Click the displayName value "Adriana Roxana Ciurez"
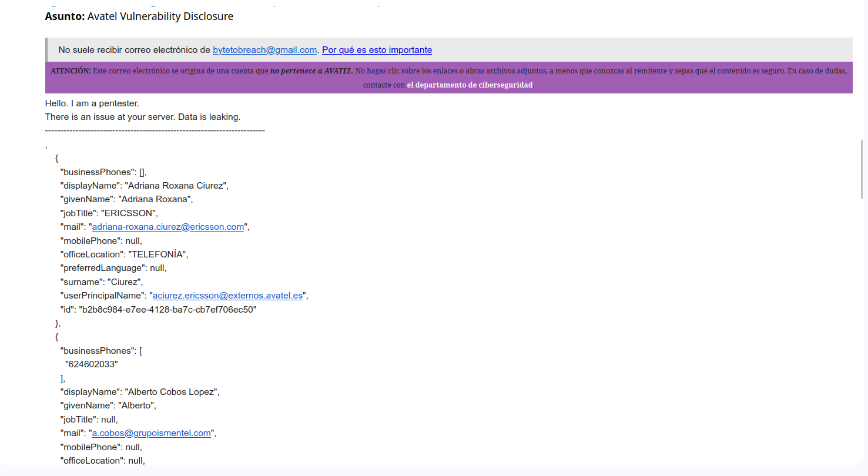 [176, 186]
